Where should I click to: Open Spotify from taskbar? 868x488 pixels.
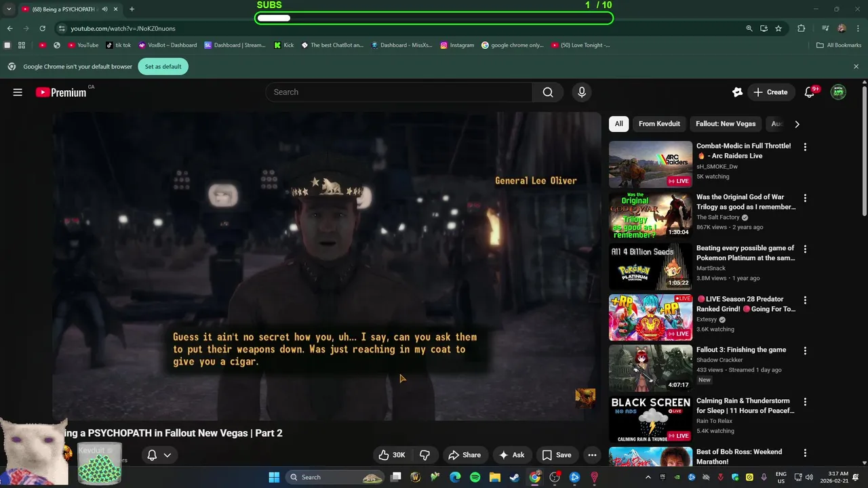tap(475, 477)
